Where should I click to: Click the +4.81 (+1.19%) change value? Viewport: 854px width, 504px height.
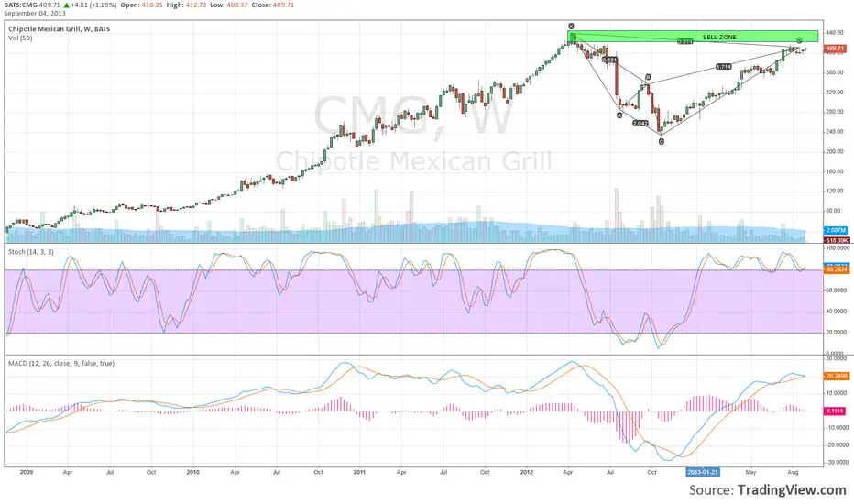(x=93, y=5)
